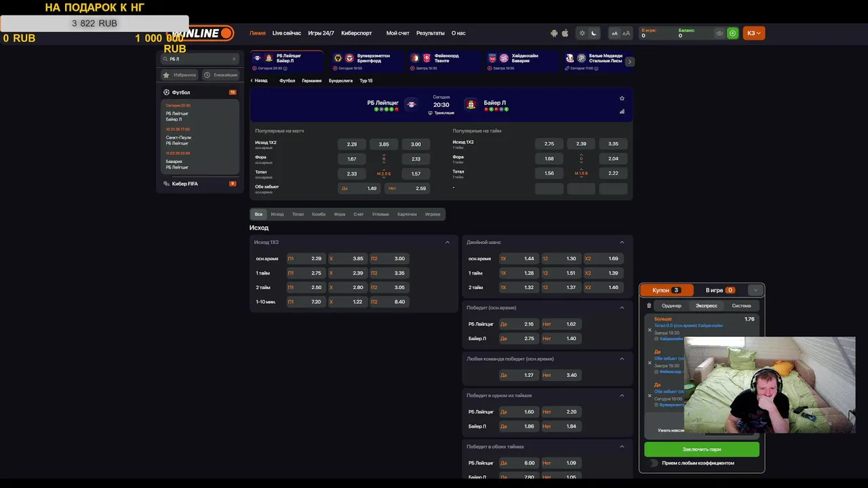
Task: Open the Линия menu item
Action: point(258,33)
